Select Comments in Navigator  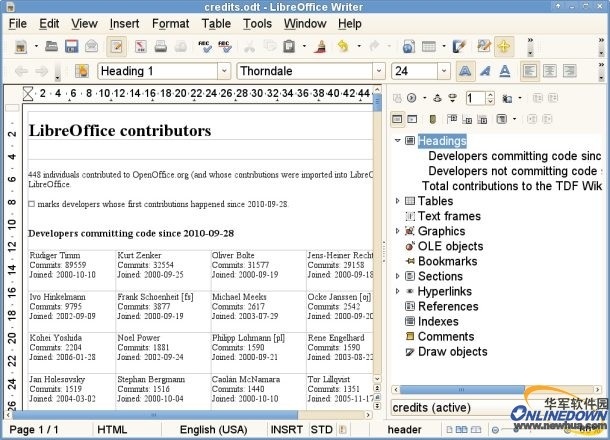click(446, 337)
